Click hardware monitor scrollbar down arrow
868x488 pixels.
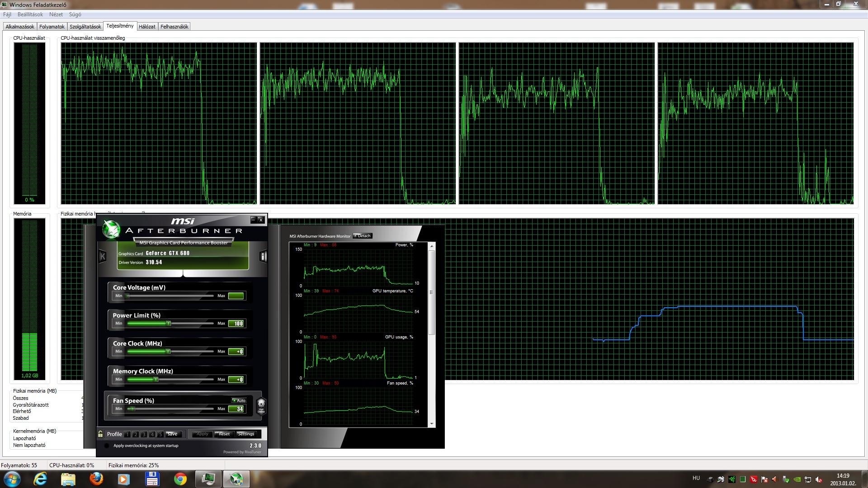[x=432, y=424]
